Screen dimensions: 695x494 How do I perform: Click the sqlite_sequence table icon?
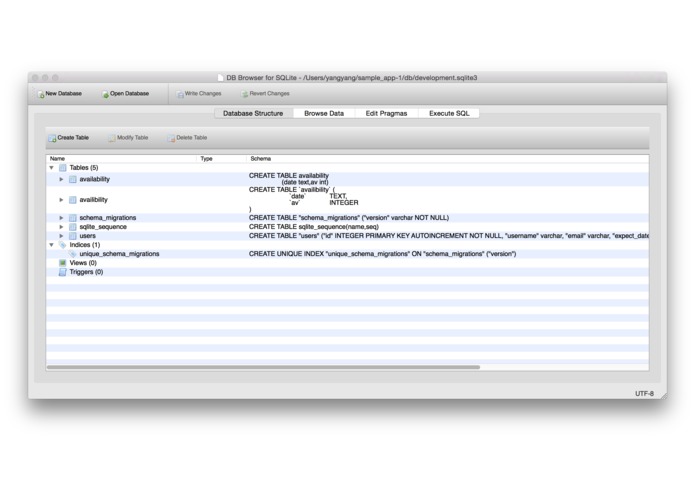(x=73, y=227)
